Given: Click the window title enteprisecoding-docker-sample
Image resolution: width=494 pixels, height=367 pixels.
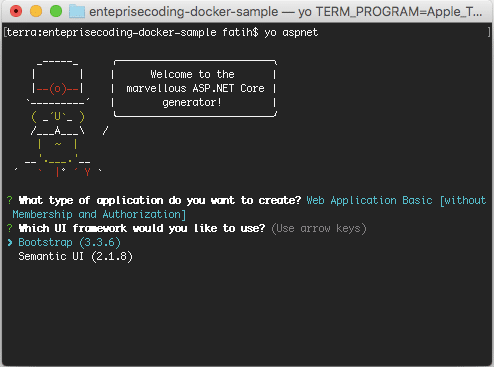Looking at the screenshot, I should click(184, 12).
